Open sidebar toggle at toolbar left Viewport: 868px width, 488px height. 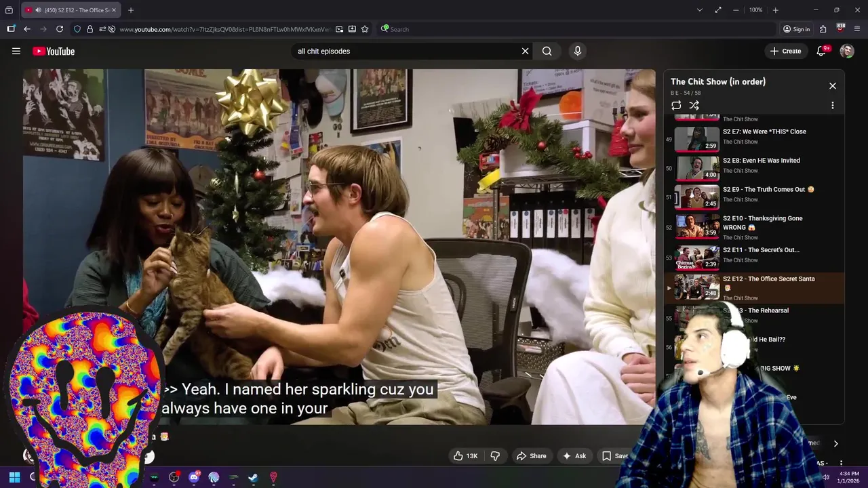click(11, 29)
